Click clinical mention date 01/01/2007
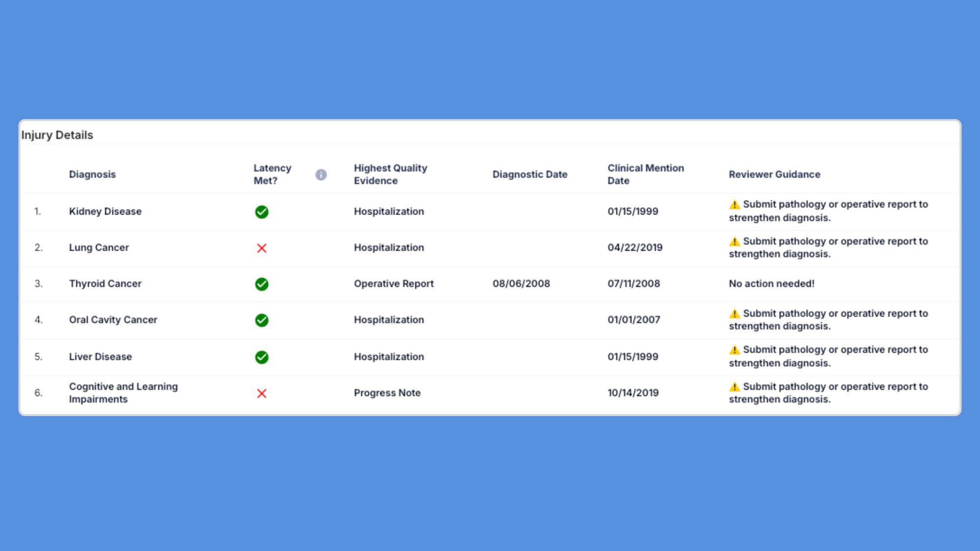This screenshot has width=980, height=551. point(634,319)
